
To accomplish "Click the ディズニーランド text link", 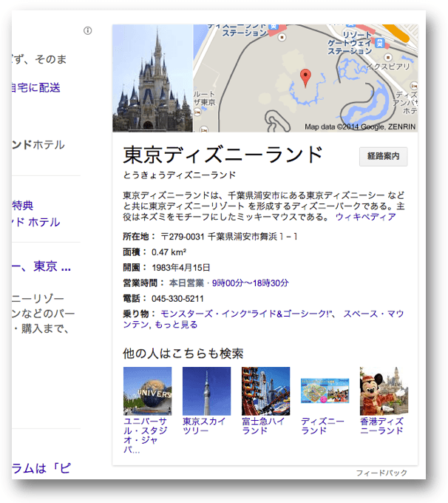I will tap(322, 425).
